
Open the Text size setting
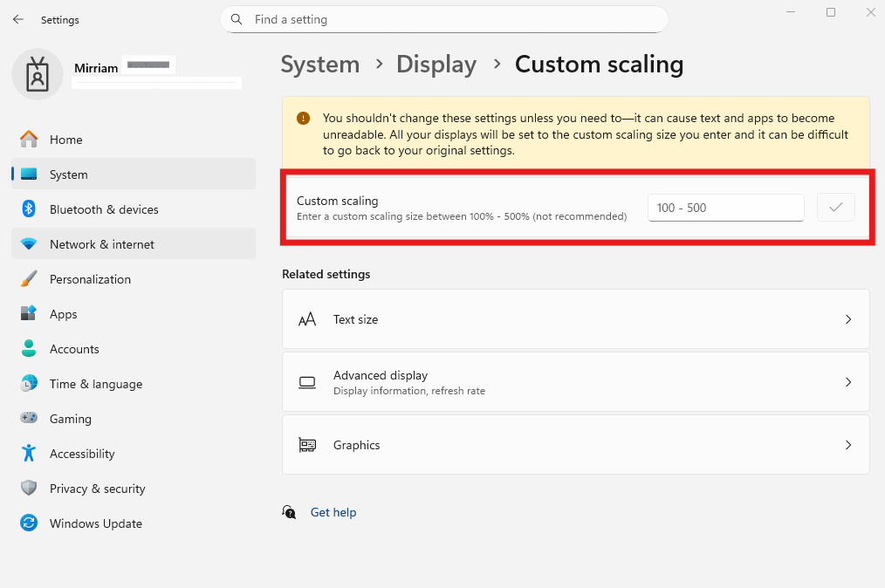(576, 319)
